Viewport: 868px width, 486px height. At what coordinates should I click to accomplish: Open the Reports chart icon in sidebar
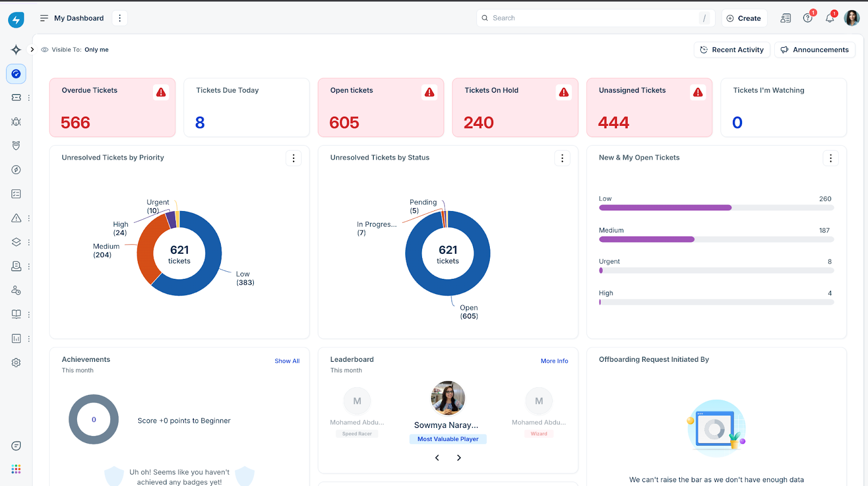[x=16, y=338]
